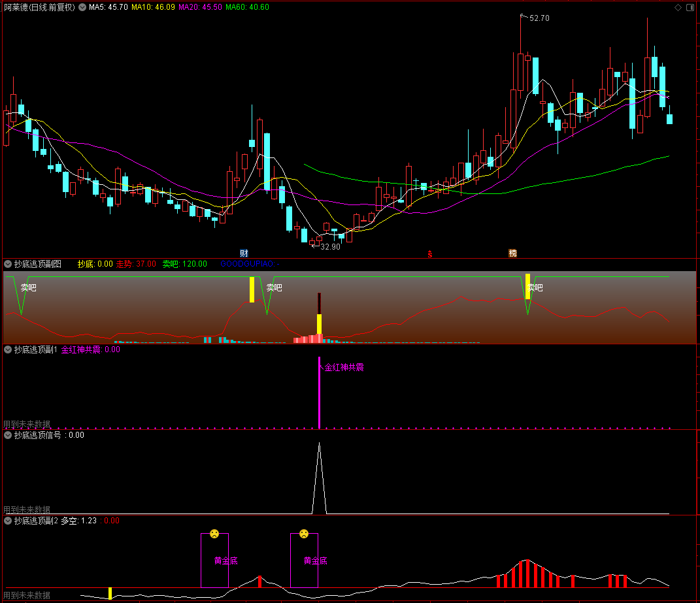Click the MA20: 45.50 value
700x603 pixels.
point(200,7)
